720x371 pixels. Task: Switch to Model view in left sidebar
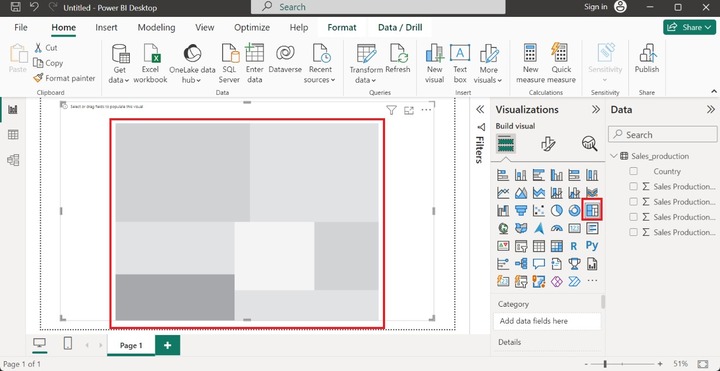pyautogui.click(x=13, y=160)
